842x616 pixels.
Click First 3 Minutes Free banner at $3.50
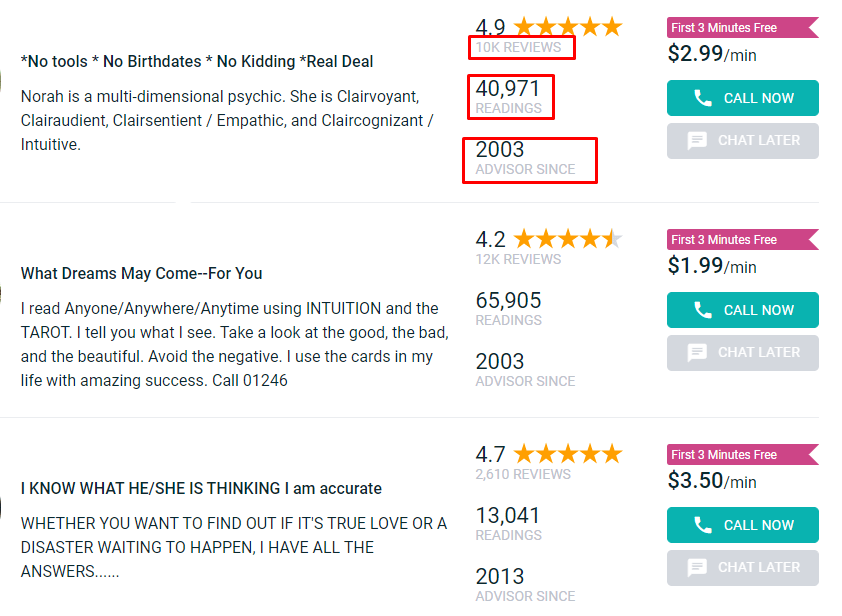click(743, 454)
